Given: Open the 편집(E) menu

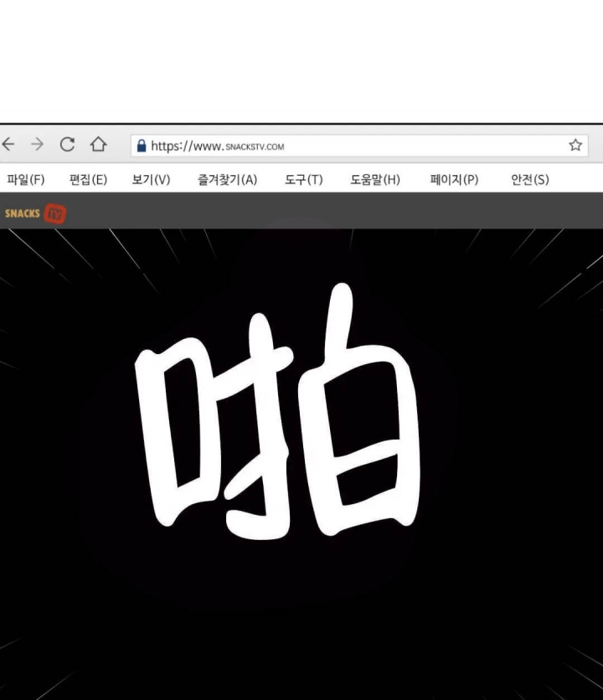Looking at the screenshot, I should (x=88, y=180).
